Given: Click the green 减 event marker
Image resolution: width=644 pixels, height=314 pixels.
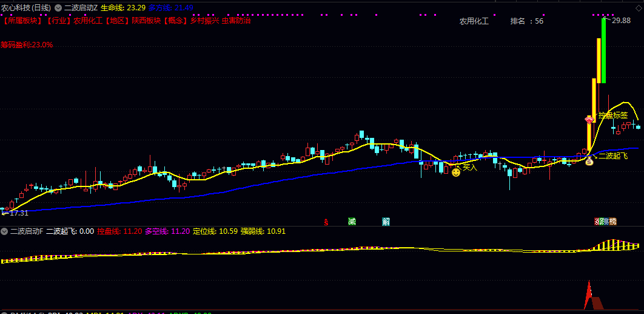Looking at the screenshot, I should [352, 222].
